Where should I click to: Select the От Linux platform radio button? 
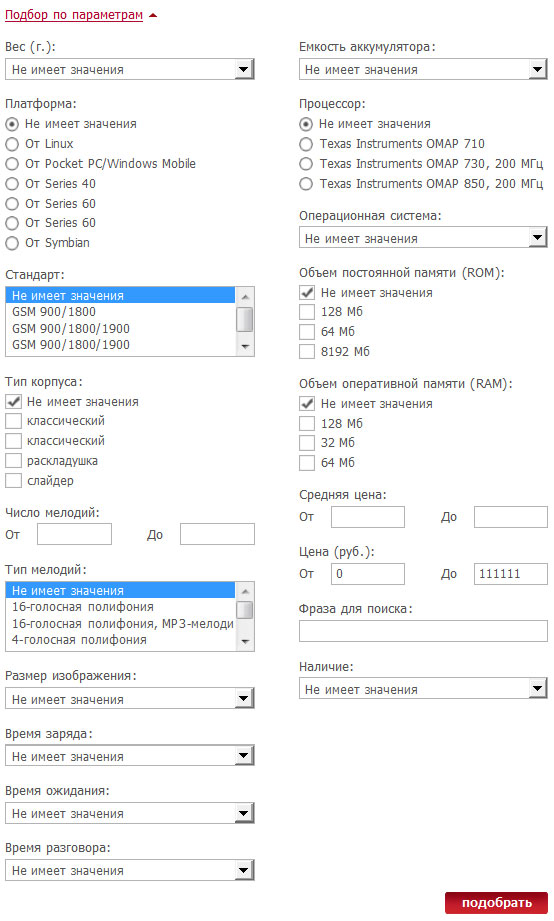click(x=12, y=144)
